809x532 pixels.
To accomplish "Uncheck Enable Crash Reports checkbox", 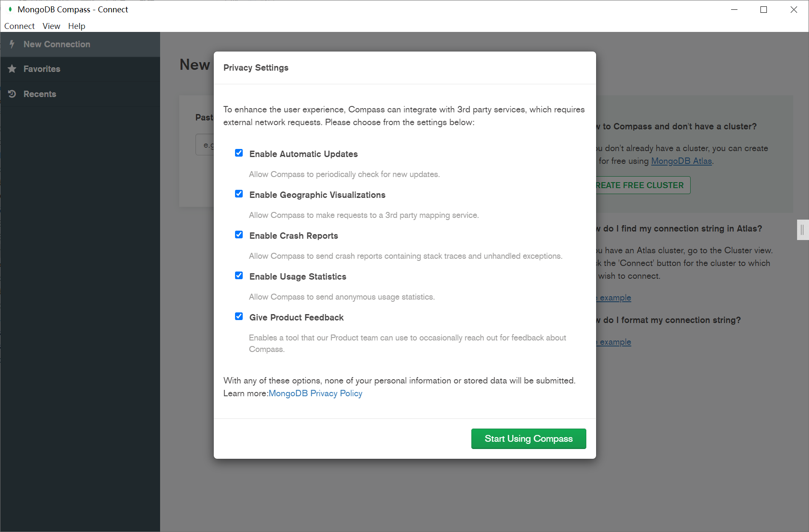I will point(239,235).
